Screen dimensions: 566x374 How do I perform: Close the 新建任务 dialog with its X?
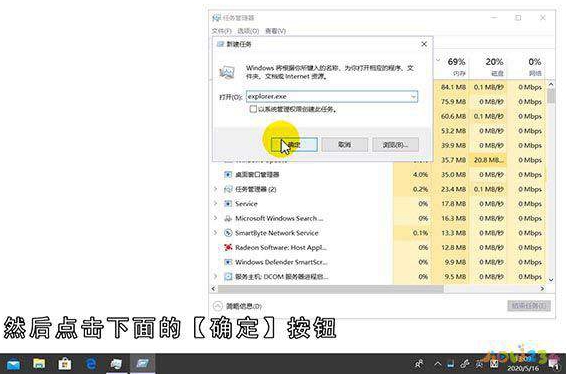424,44
